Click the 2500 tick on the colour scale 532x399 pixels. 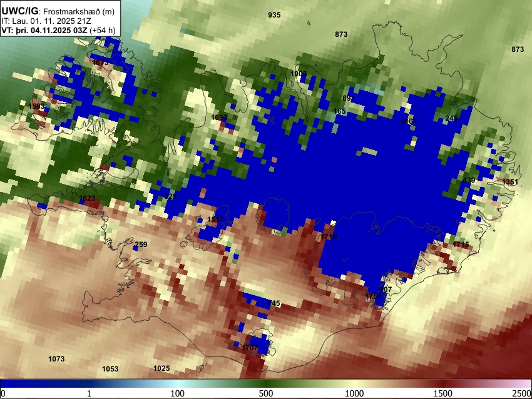[x=522, y=393]
